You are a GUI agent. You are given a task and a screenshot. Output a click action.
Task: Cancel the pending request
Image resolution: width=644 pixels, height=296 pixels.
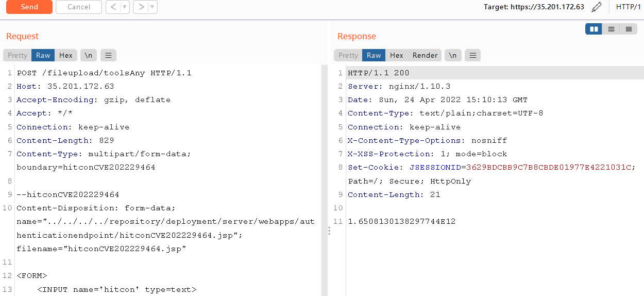[x=79, y=7]
